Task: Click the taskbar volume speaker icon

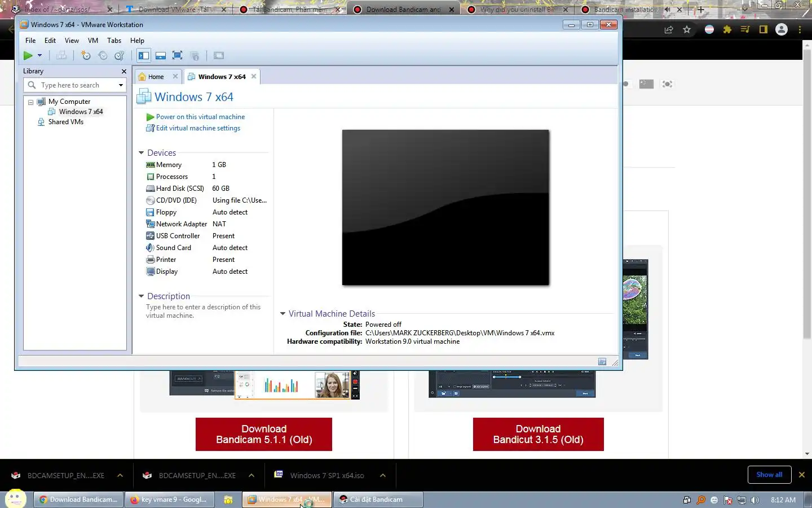Action: point(755,500)
